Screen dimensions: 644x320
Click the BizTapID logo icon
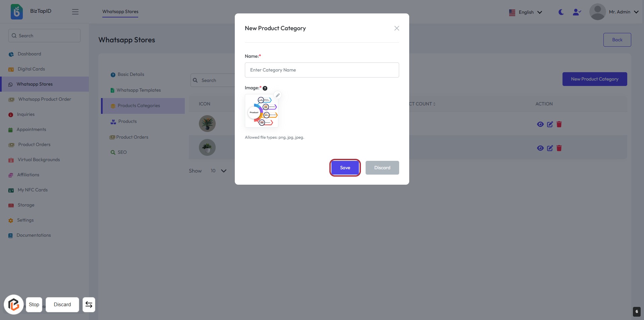[16, 11]
